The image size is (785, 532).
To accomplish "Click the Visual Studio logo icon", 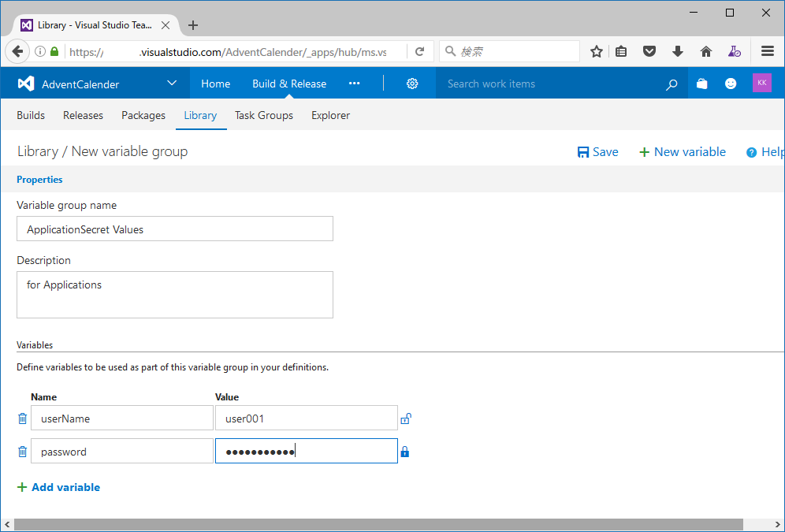I will [x=26, y=84].
